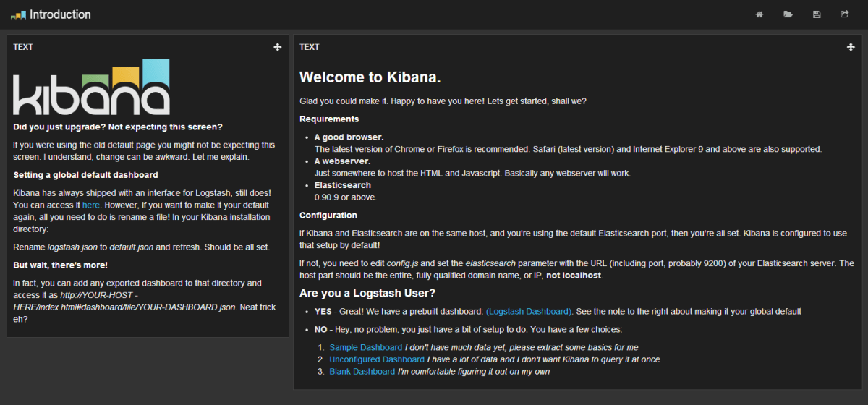Click the Introduction dashboard title
This screenshot has height=405, width=868.
tap(60, 14)
